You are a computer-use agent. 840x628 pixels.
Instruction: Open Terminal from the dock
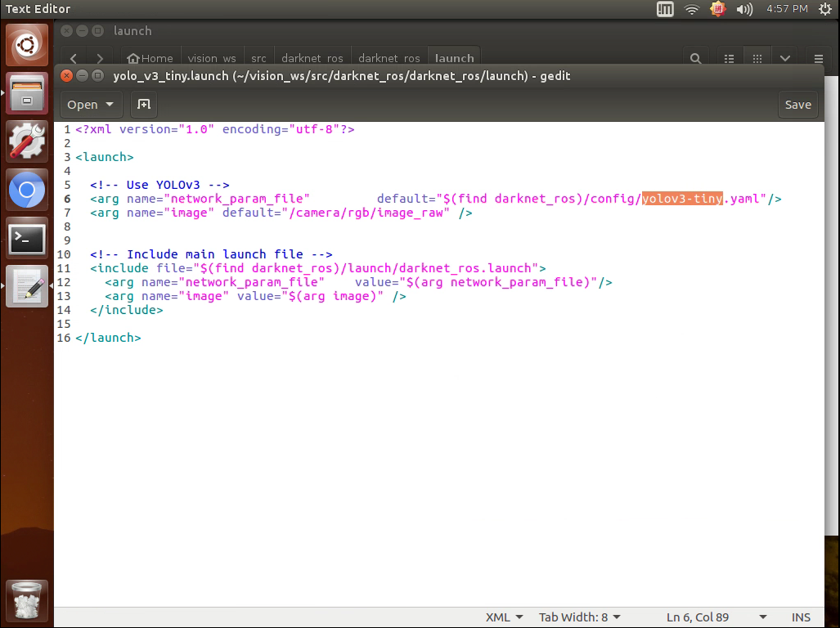(x=27, y=238)
